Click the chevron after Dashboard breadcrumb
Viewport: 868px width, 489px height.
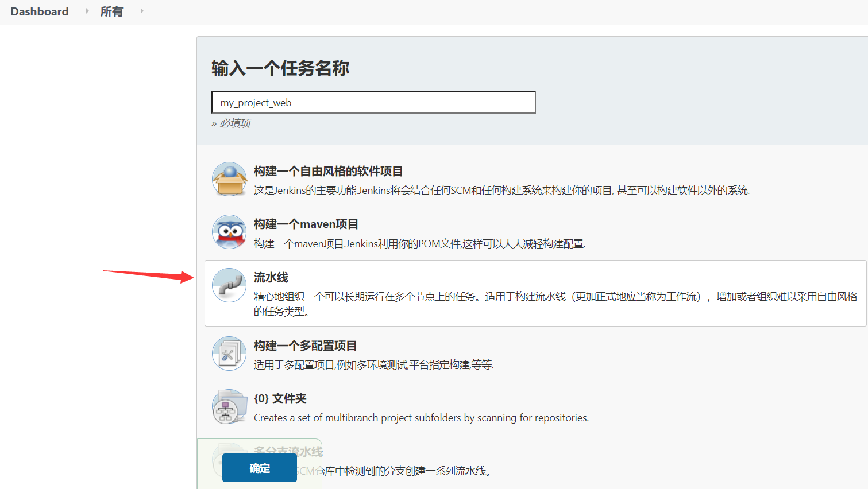pos(86,11)
